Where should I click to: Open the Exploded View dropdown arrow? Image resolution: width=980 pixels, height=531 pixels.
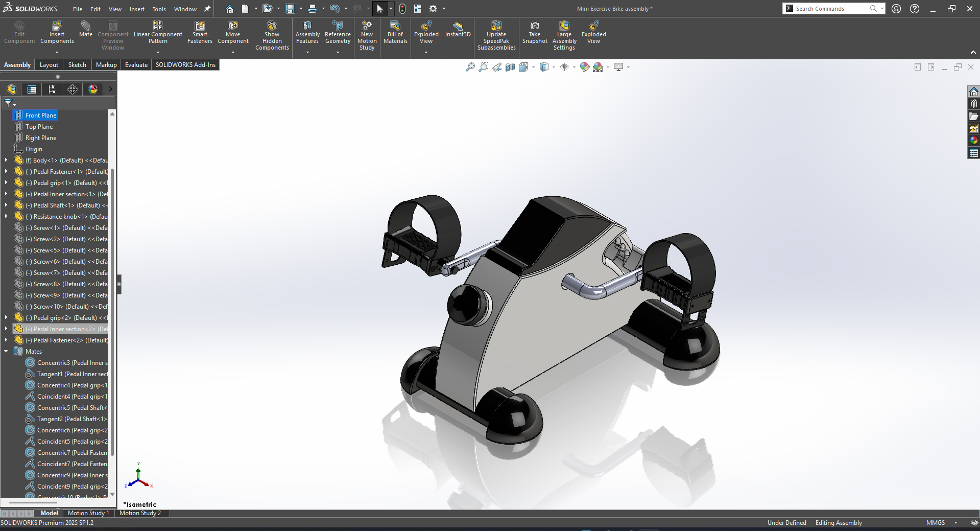coord(426,52)
